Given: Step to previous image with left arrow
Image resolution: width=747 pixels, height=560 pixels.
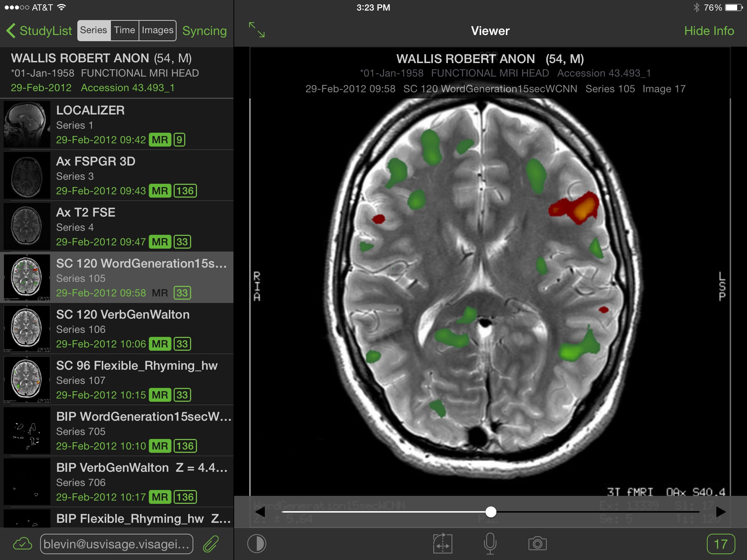Looking at the screenshot, I should pos(260,512).
